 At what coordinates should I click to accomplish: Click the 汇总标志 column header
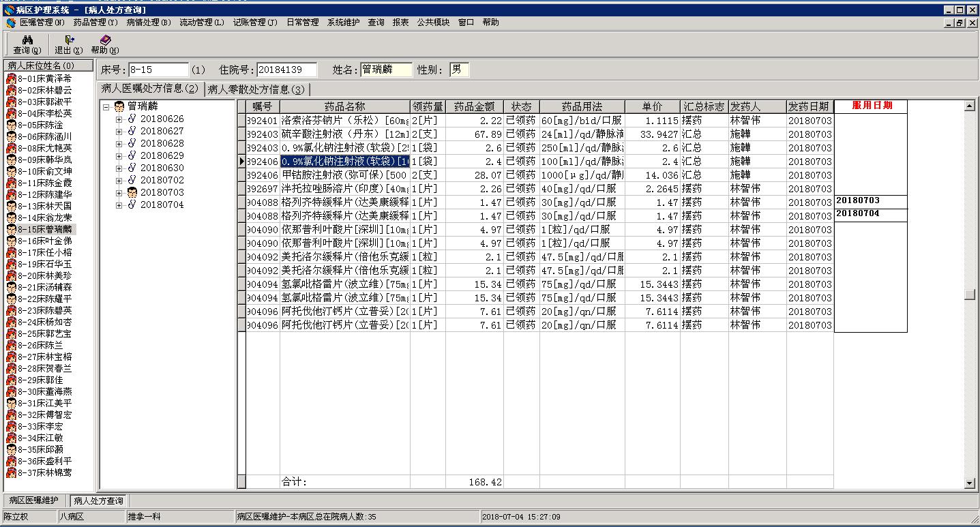tap(704, 106)
